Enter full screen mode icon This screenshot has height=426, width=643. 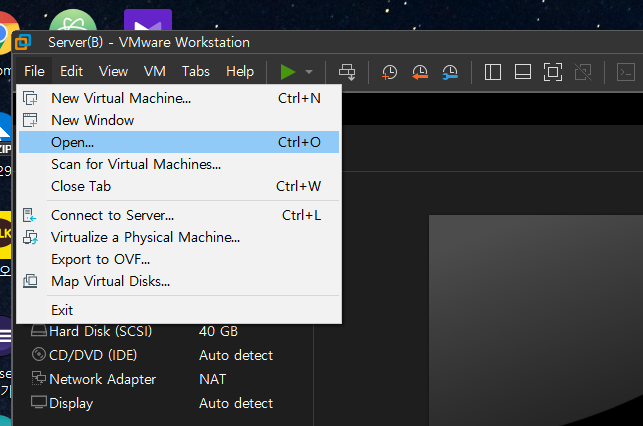pyautogui.click(x=553, y=72)
